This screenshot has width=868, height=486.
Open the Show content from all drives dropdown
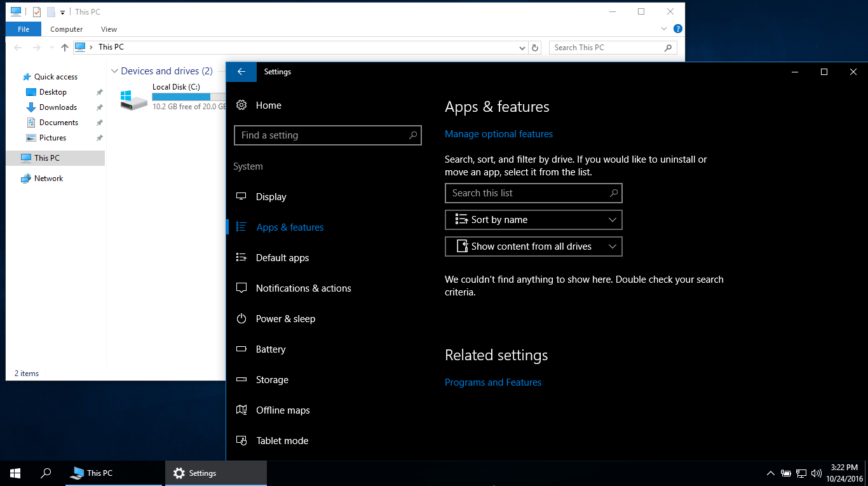533,246
